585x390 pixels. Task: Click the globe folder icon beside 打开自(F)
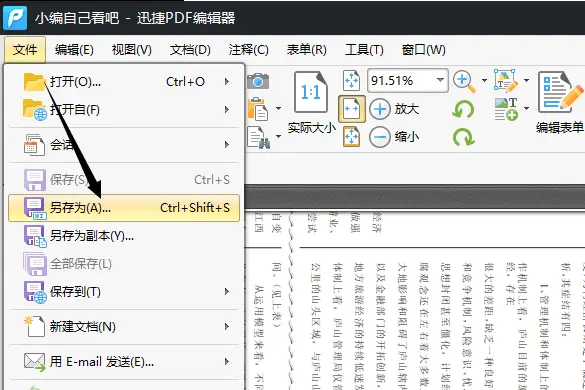35,110
